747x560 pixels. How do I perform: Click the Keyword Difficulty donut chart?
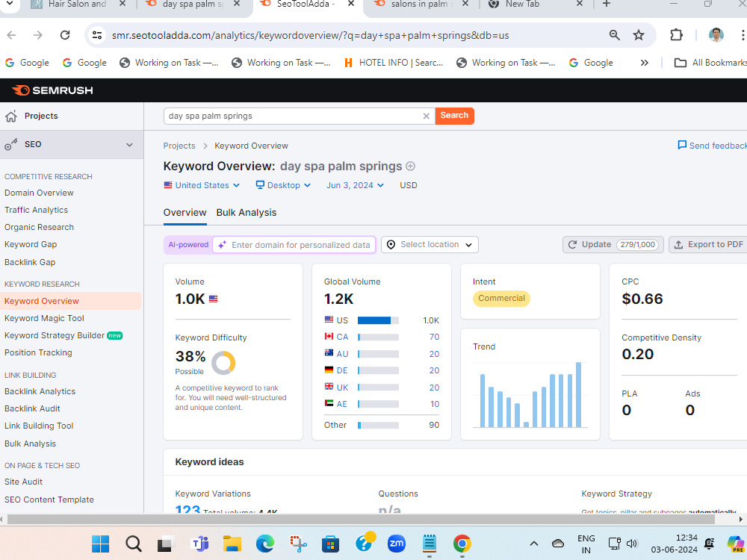[223, 363]
